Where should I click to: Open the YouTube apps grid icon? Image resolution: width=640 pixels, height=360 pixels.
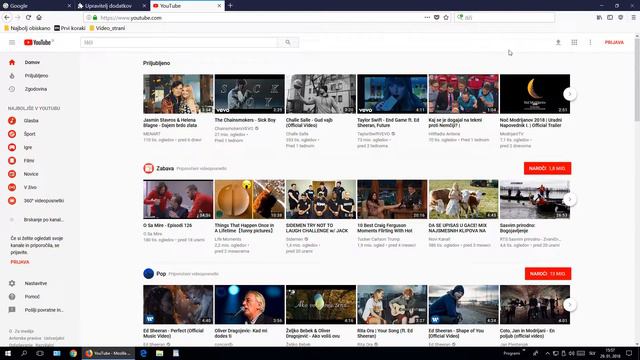[574, 42]
